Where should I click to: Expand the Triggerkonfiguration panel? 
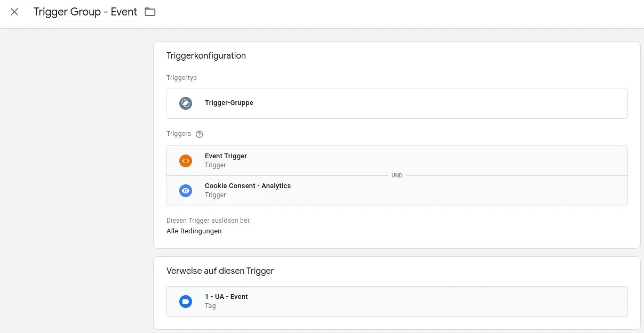coord(206,55)
